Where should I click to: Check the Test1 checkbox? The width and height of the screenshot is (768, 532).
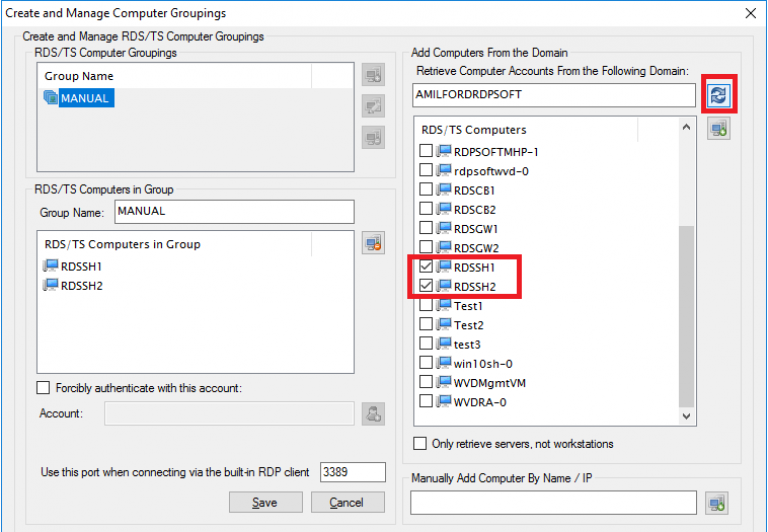coord(426,305)
